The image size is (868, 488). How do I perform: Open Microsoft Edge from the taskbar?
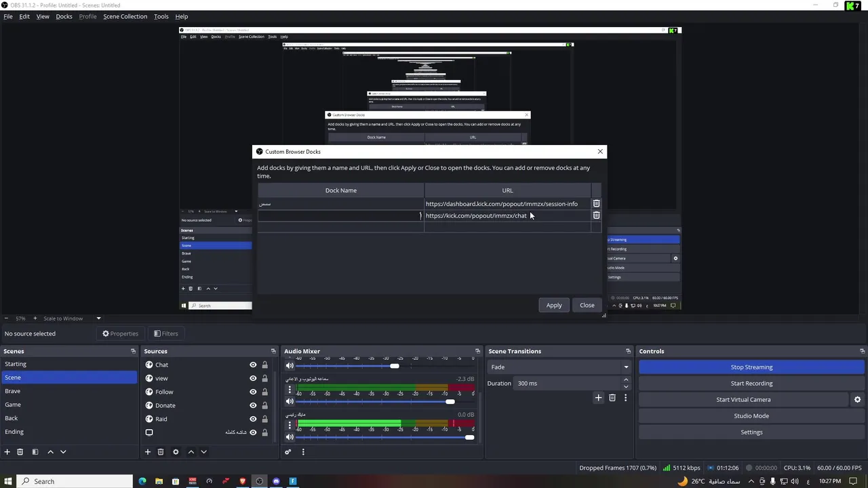click(142, 481)
